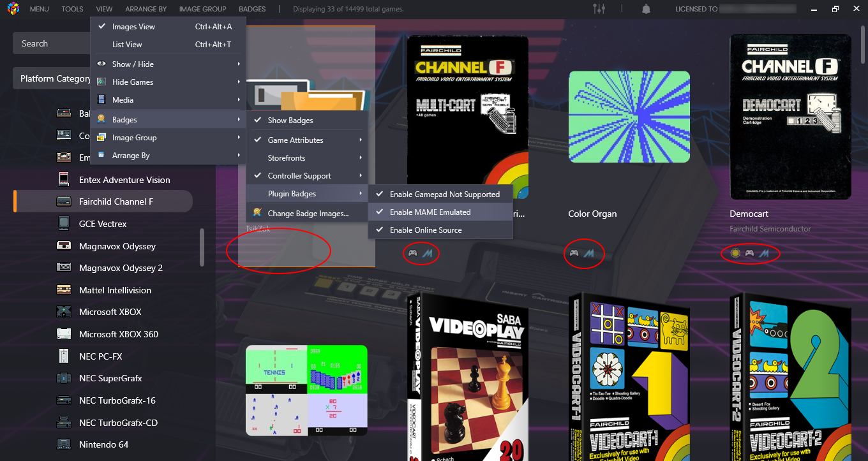
Task: Close the VIEW menu from menu bar
Action: [104, 9]
